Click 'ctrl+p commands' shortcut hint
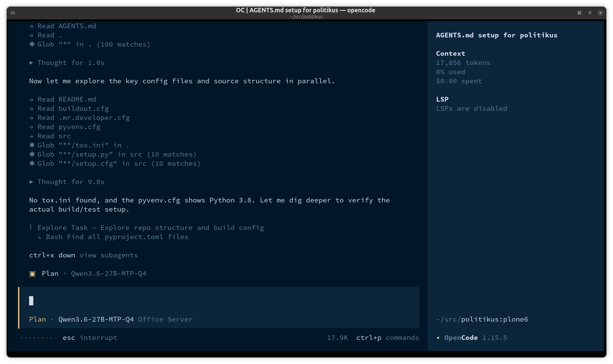Viewport: 613px width, 364px height. coord(388,338)
